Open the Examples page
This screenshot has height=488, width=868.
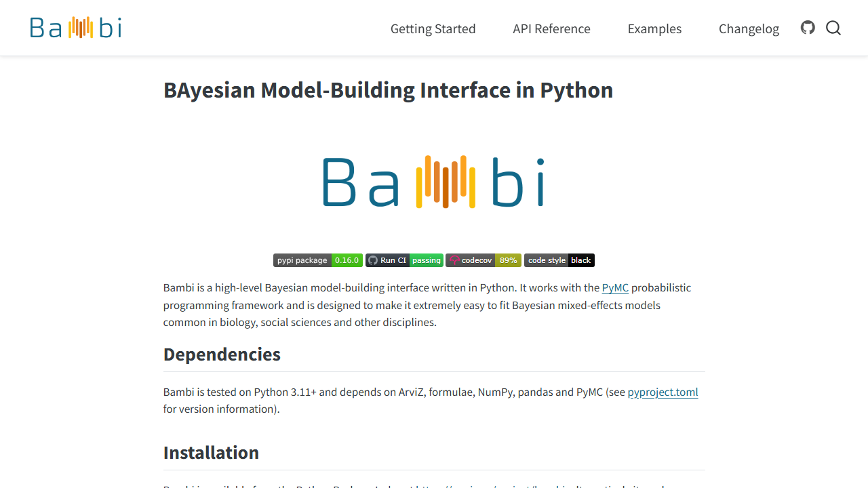coord(654,28)
